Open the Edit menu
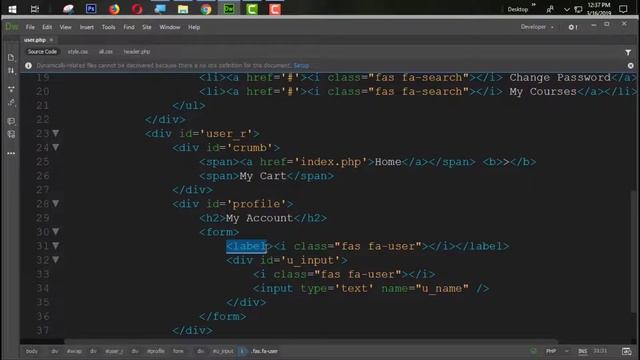The image size is (640, 360). pos(47,27)
